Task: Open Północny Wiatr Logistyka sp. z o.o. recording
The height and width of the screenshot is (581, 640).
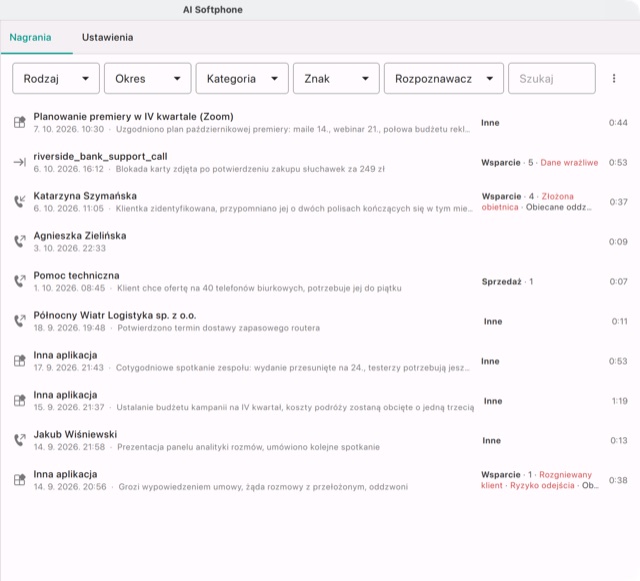Action: (x=115, y=315)
